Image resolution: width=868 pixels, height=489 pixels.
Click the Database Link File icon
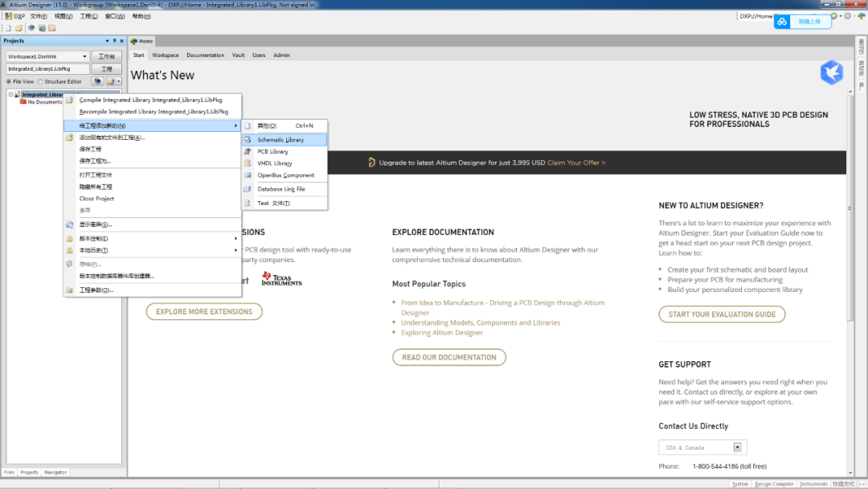pyautogui.click(x=248, y=189)
